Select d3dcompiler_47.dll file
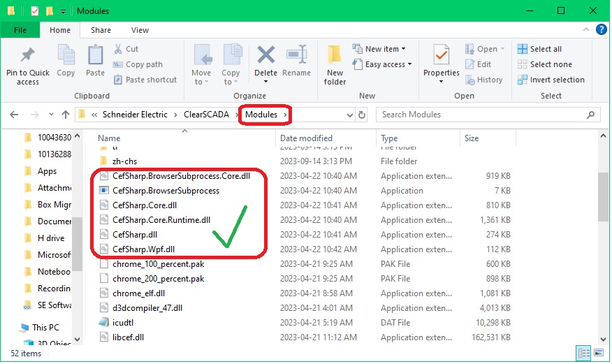612x364 pixels. (147, 308)
